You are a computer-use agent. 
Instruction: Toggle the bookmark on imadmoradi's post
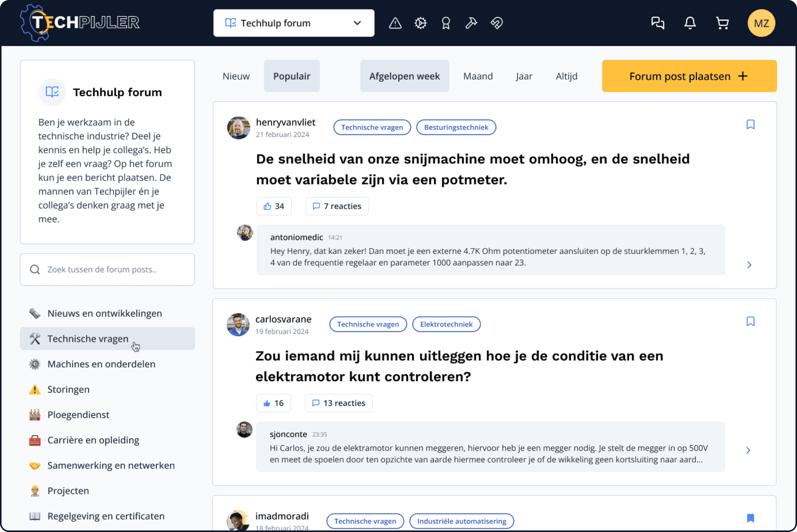(x=750, y=518)
